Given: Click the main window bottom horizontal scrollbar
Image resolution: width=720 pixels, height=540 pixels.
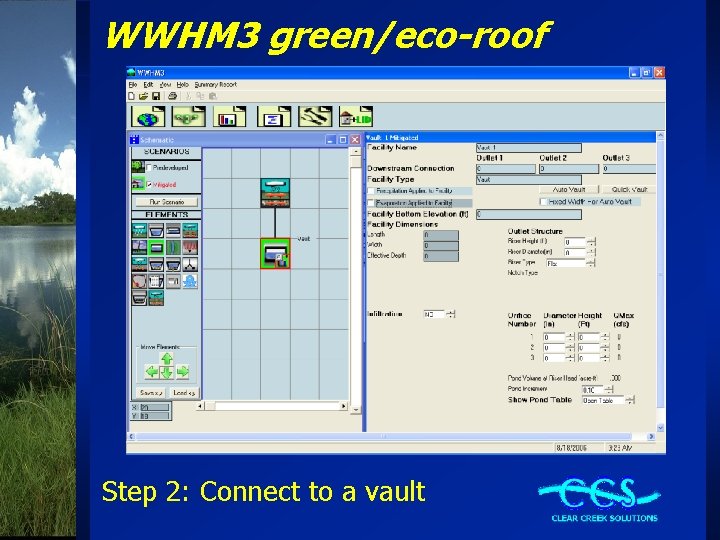Looking at the screenshot, I should pyautogui.click(x=391, y=436).
